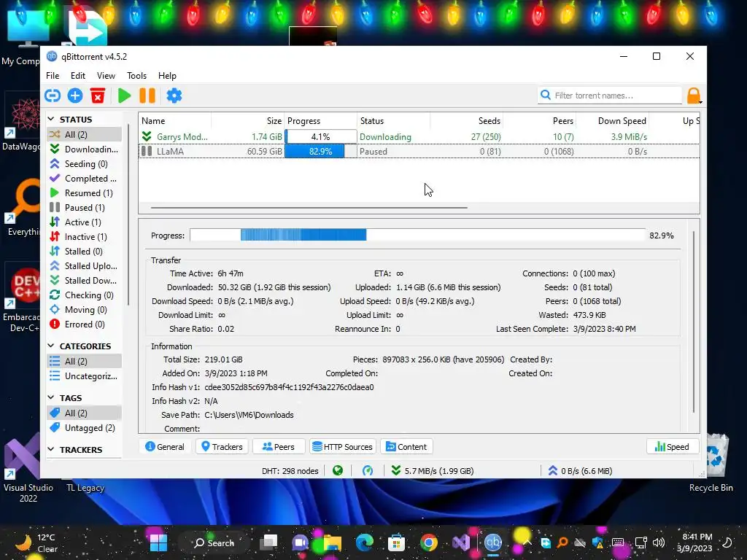Select the Errored (0) filter
This screenshot has width=747, height=560.
click(85, 324)
